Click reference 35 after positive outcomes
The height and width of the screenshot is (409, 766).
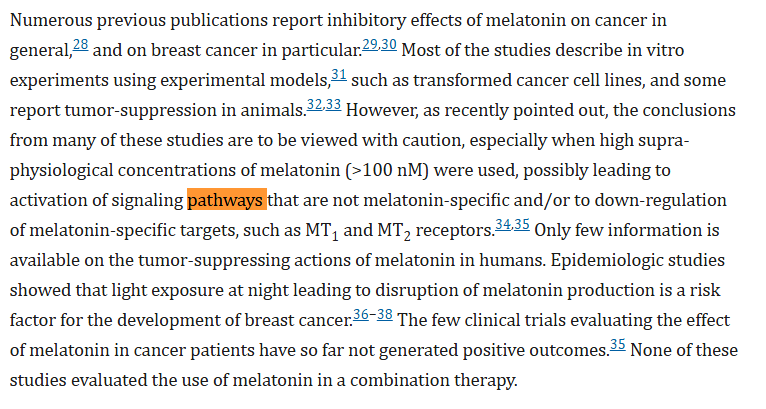pos(617,345)
